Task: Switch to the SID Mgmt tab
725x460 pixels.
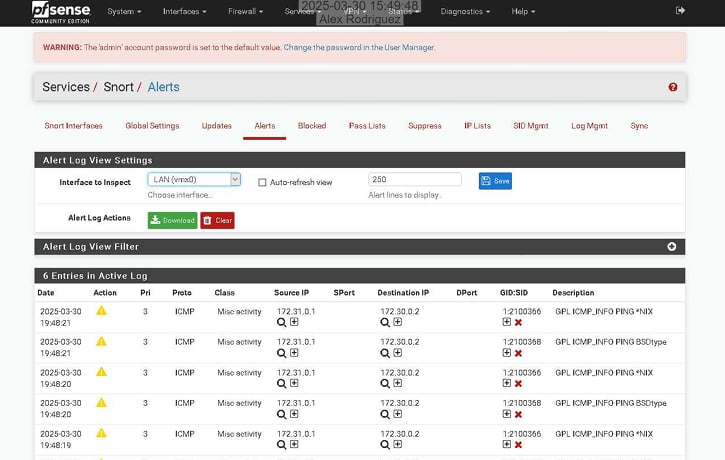Action: 531,126
